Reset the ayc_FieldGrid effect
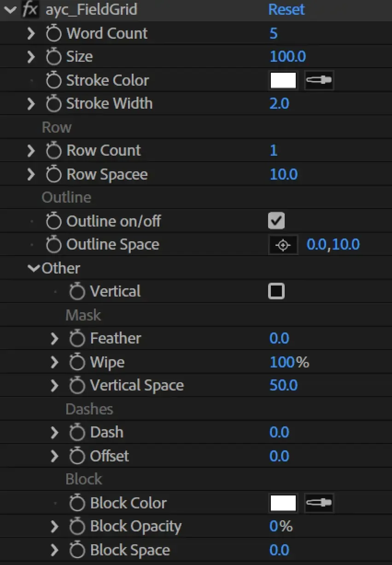The height and width of the screenshot is (565, 392). tap(287, 10)
